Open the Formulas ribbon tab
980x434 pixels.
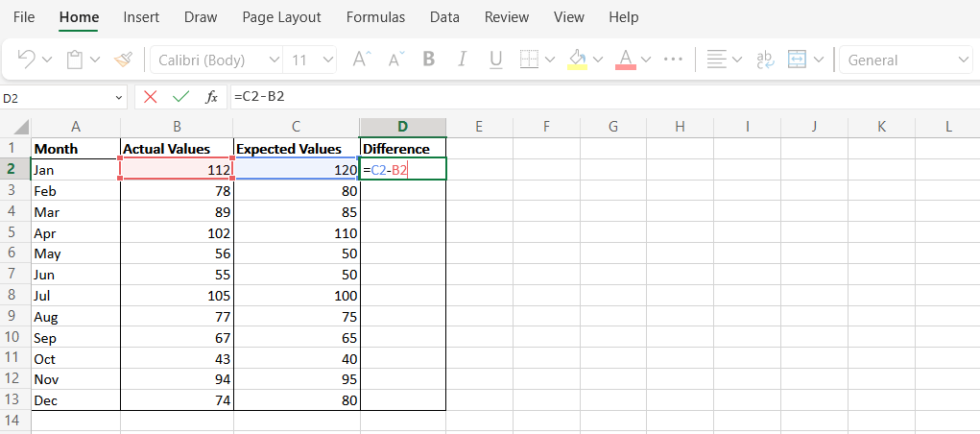pos(375,17)
